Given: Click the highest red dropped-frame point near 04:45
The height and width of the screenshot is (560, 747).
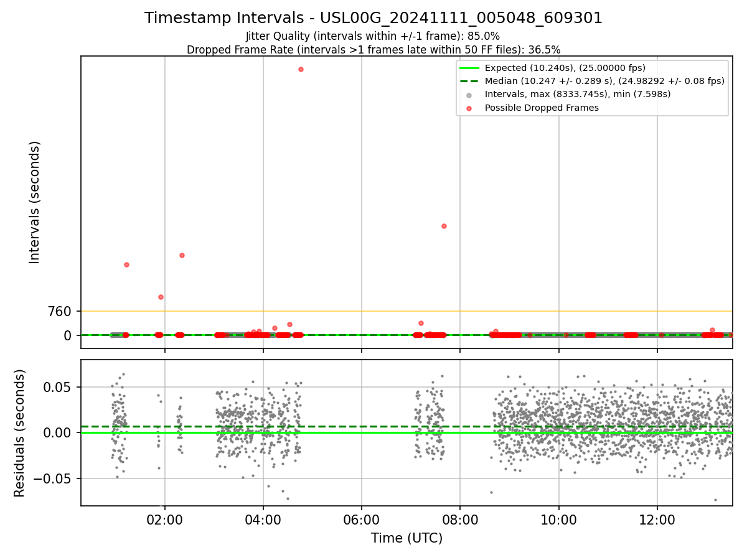Looking at the screenshot, I should click(x=301, y=69).
